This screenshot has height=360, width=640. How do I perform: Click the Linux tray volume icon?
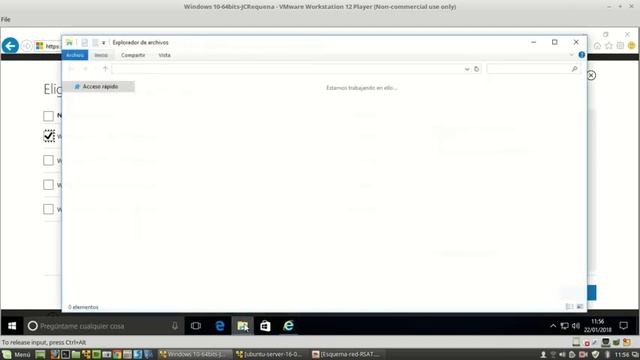[563, 354]
